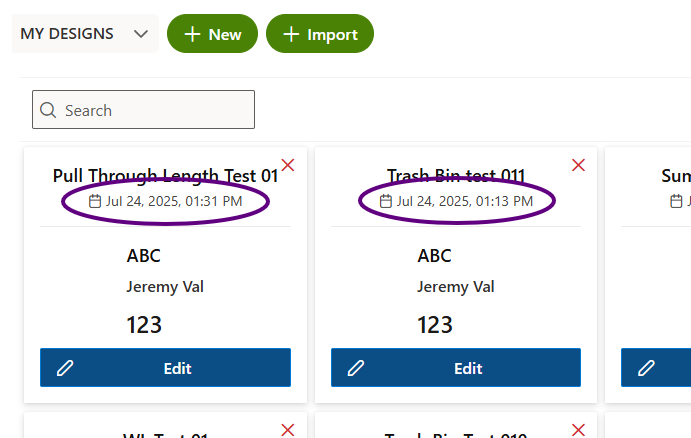691x438 pixels.
Task: Click the plus icon on the New button
Action: tap(192, 34)
